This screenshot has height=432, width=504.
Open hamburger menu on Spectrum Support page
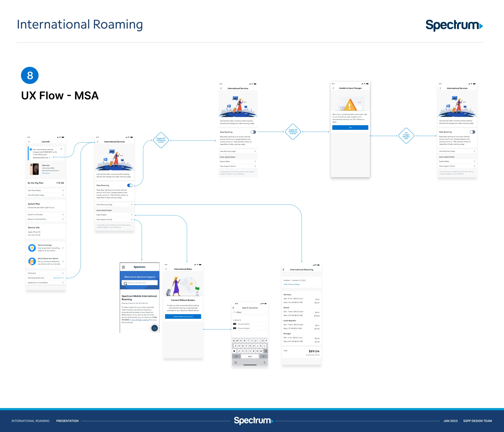[x=123, y=267]
